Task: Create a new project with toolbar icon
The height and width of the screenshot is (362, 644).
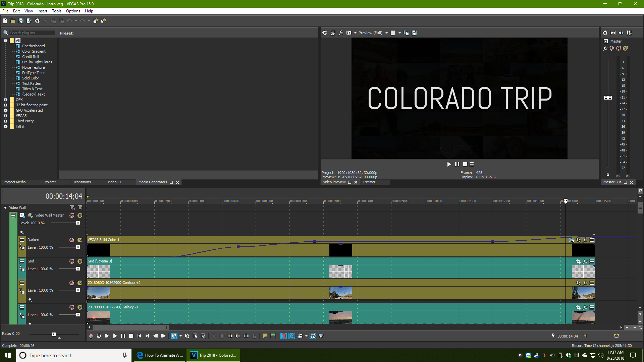Action: (x=5, y=21)
